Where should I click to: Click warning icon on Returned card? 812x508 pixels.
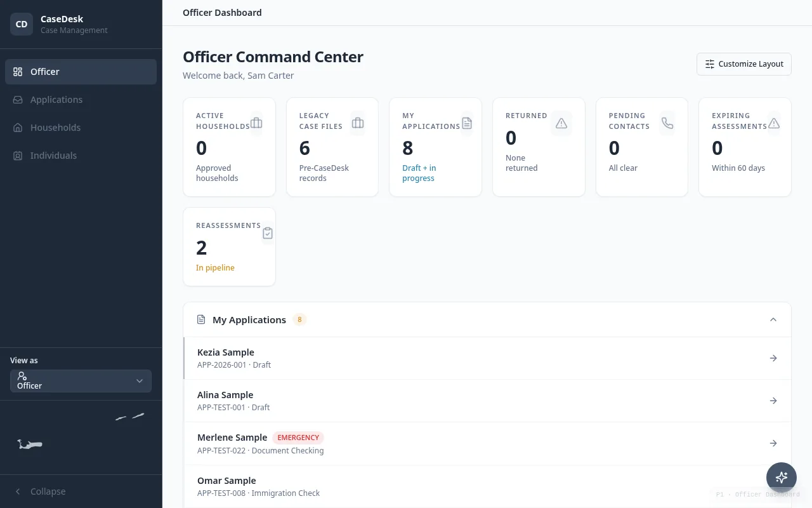[561, 123]
